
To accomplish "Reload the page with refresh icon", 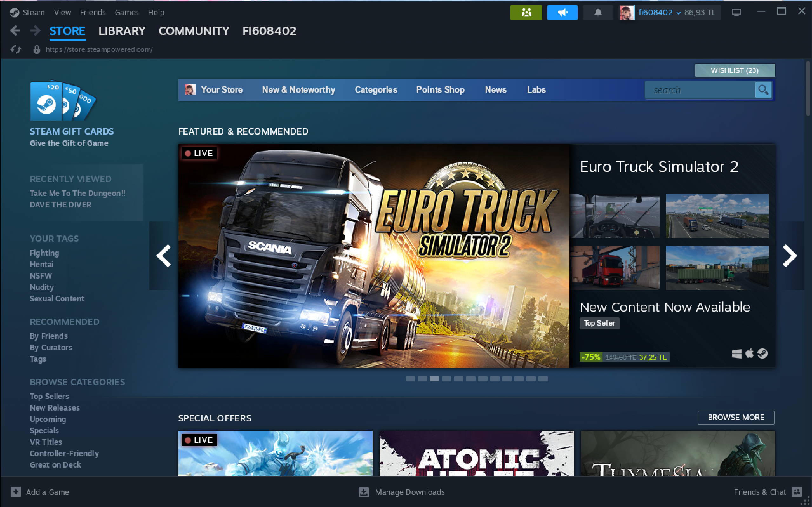I will [x=16, y=49].
